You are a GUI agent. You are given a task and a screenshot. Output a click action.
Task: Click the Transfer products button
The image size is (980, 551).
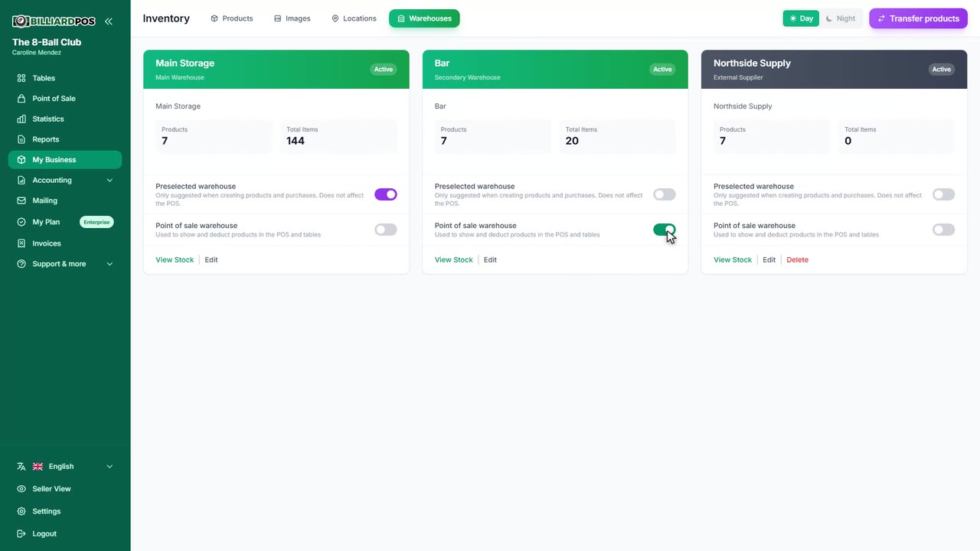tap(918, 18)
